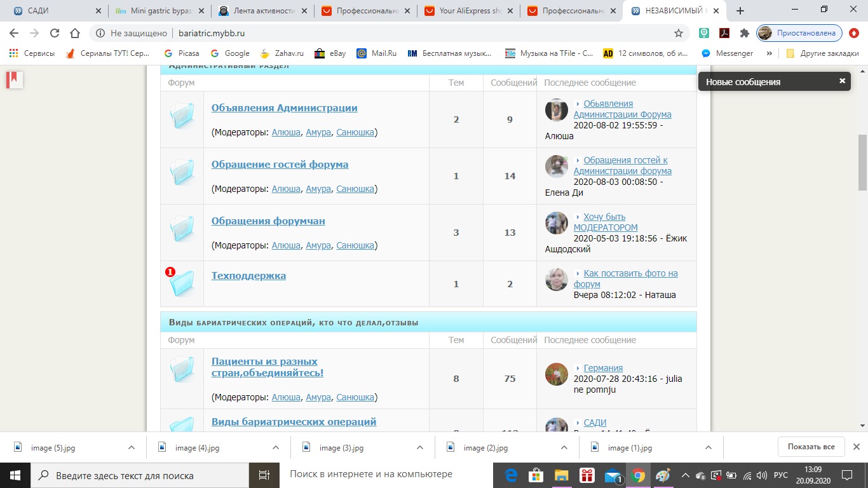This screenshot has width=868, height=488.
Task: Open the Windows Start menu
Action: [x=15, y=475]
